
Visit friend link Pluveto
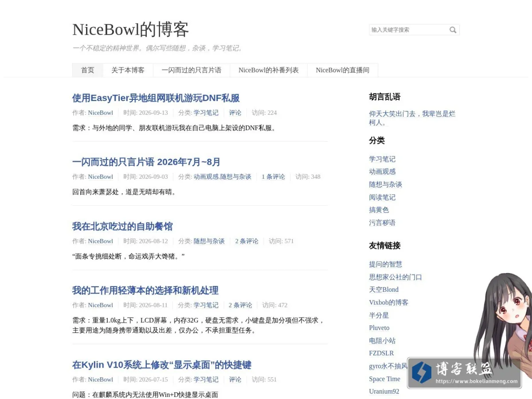point(379,328)
